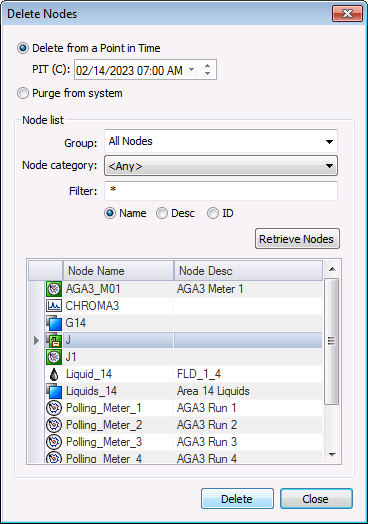Click the node list scroll up arrow
Screen dimensions: 368x524
(x=332, y=269)
